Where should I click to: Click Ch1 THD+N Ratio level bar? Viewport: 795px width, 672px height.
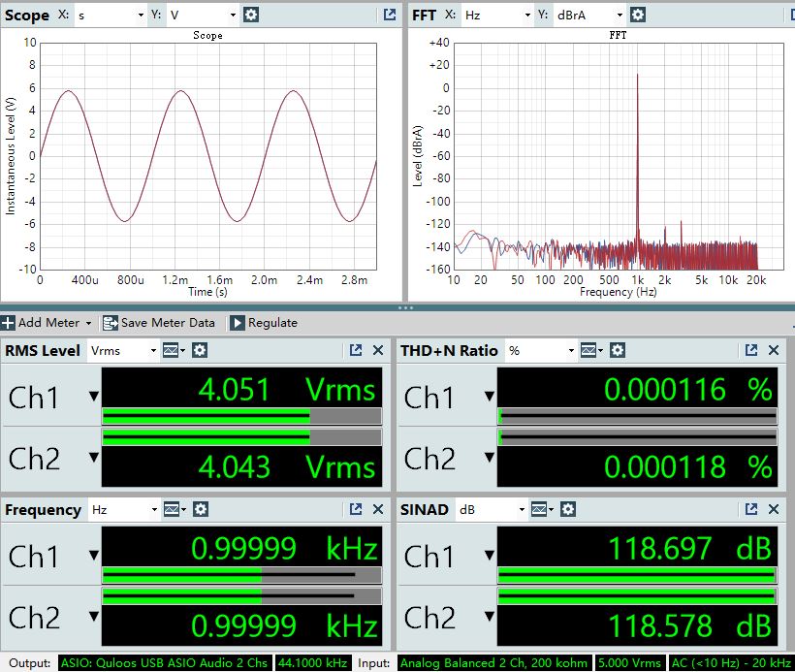[x=637, y=416]
